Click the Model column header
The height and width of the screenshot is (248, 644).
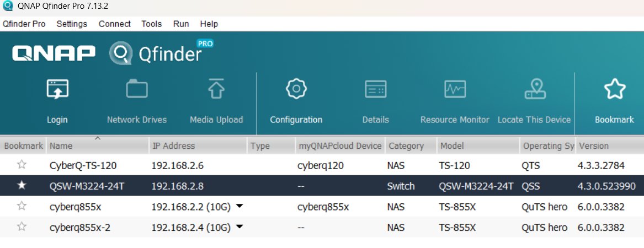[451, 146]
